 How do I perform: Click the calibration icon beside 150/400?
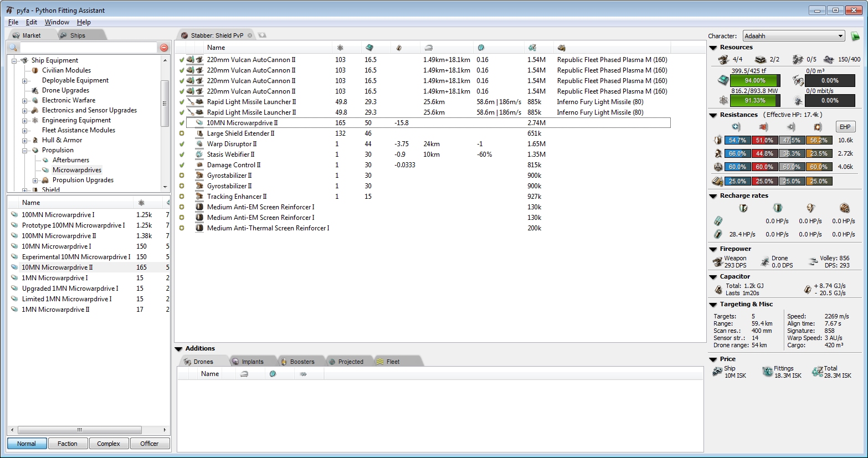(x=829, y=59)
